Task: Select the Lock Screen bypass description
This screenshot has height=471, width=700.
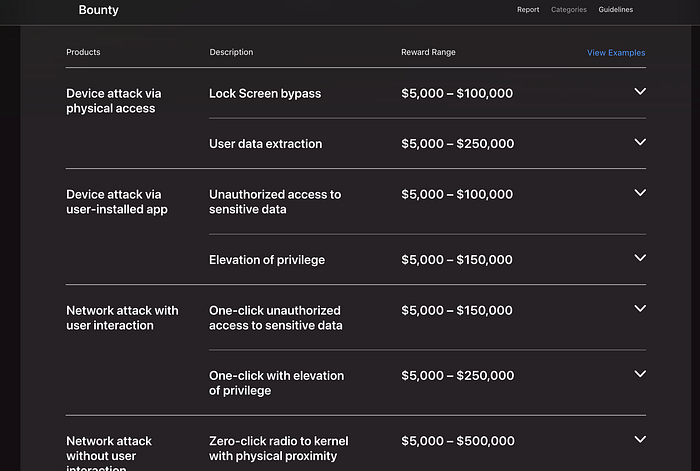Action: 265,93
